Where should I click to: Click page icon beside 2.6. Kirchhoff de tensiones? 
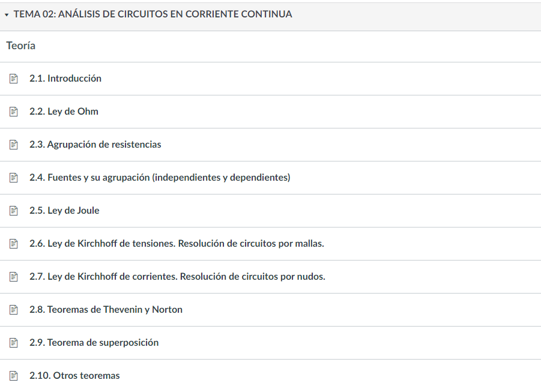14,244
